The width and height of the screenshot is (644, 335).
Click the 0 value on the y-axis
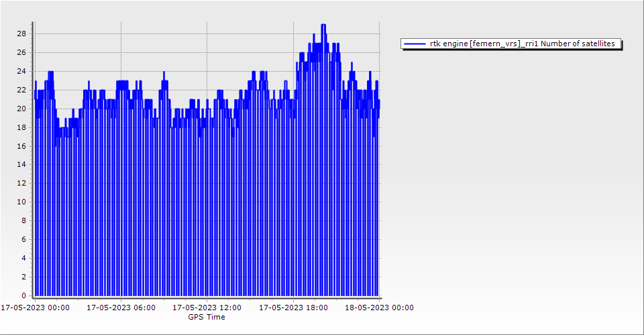coord(23,295)
